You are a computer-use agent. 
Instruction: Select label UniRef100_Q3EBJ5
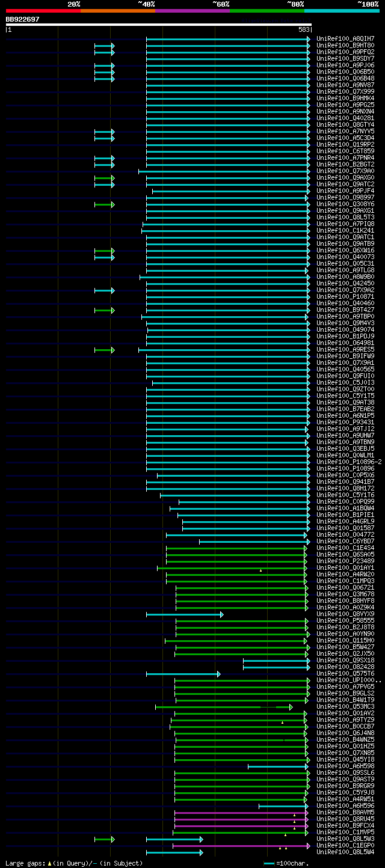[345, 448]
